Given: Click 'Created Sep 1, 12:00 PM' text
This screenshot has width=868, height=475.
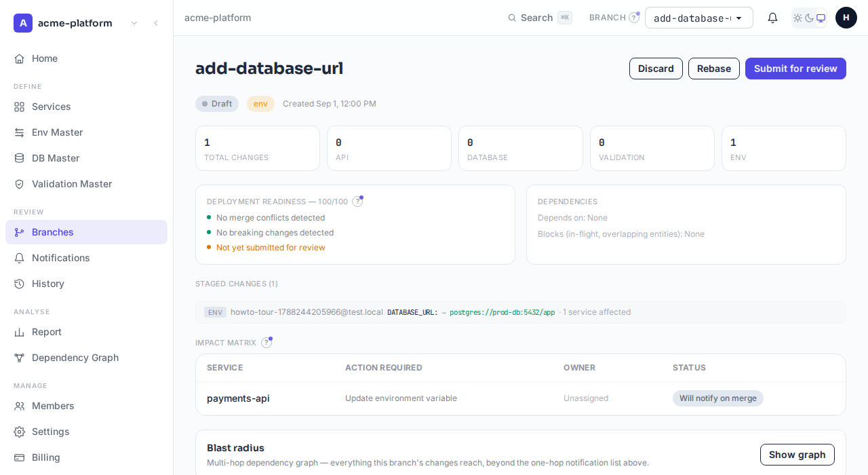Looking at the screenshot, I should click(330, 104).
